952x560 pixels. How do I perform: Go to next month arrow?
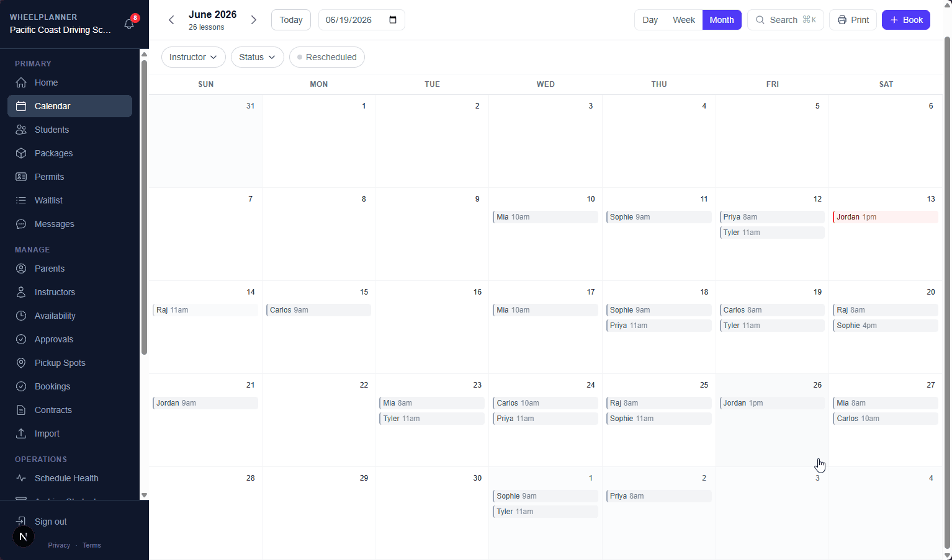(x=253, y=20)
